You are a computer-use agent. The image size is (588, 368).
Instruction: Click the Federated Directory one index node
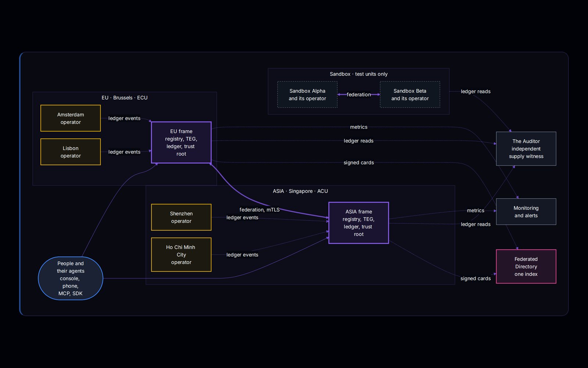click(x=526, y=266)
